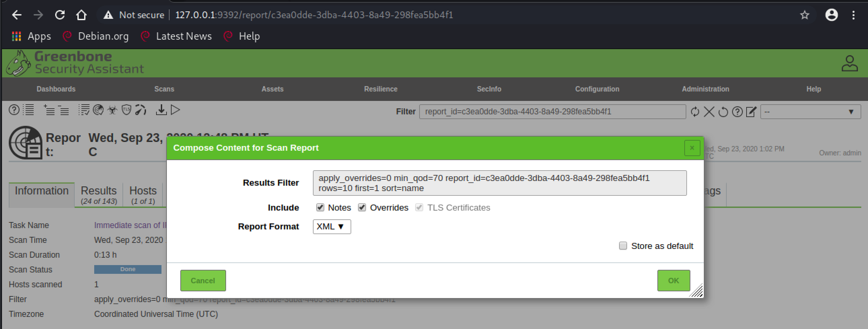Click the Done scan status progress bar
This screenshot has width=868, height=329.
pyautogui.click(x=128, y=269)
